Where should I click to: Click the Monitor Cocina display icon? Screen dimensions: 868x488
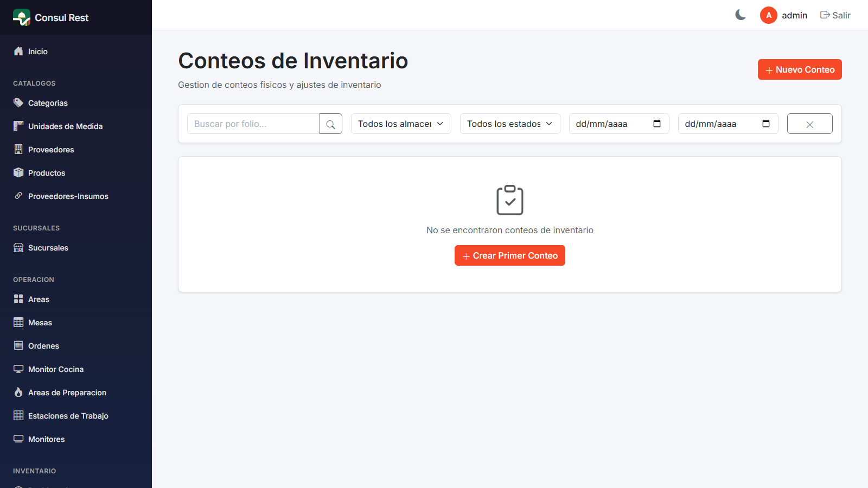(18, 369)
